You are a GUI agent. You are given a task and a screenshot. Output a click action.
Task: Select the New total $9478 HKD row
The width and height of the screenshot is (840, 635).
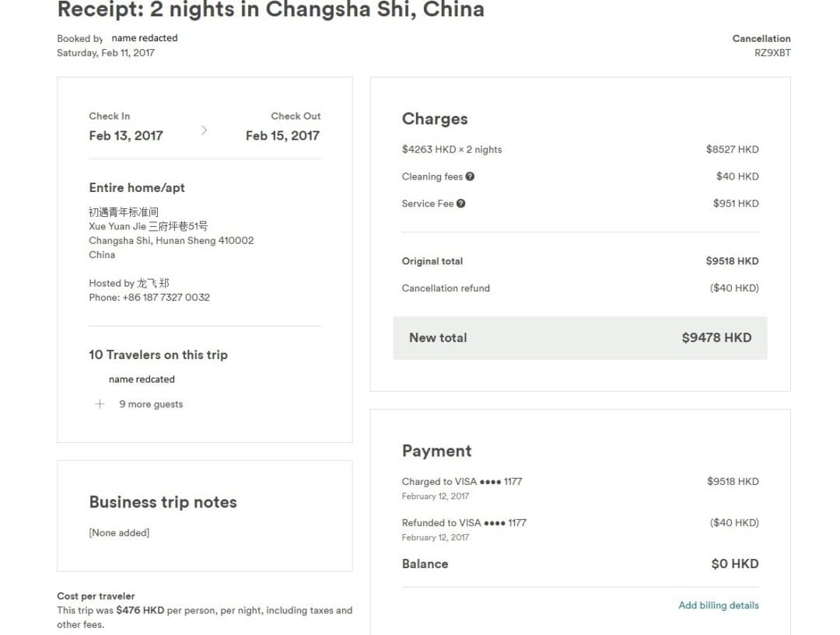pyautogui.click(x=580, y=338)
